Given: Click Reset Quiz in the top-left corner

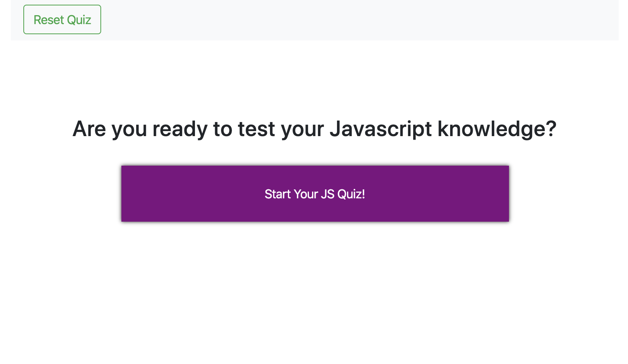Looking at the screenshot, I should (x=62, y=19).
